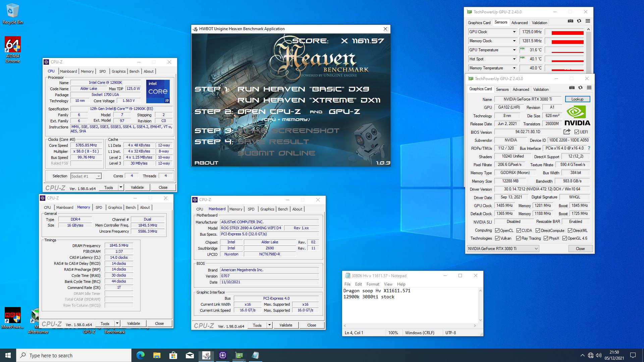Click the Notepad taskbar icon

[255, 355]
